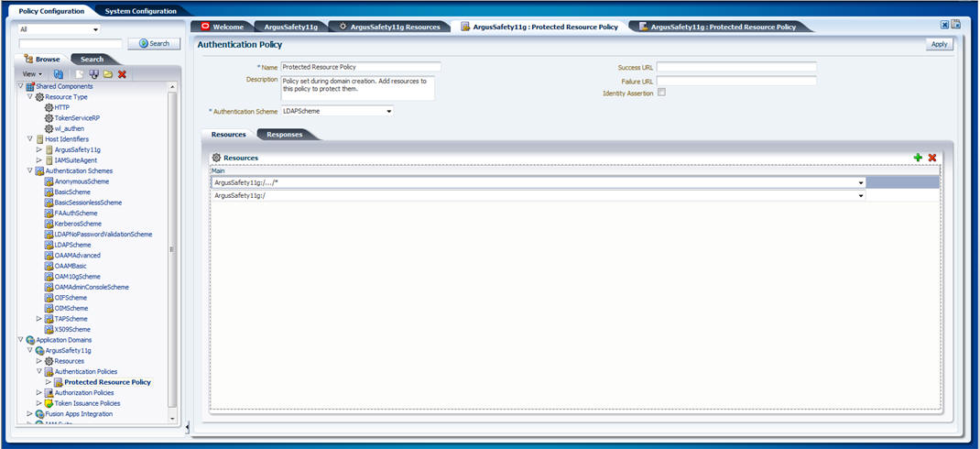Image resolution: width=980 pixels, height=449 pixels.
Task: Expand the Authorization Policies node
Action: (39, 393)
